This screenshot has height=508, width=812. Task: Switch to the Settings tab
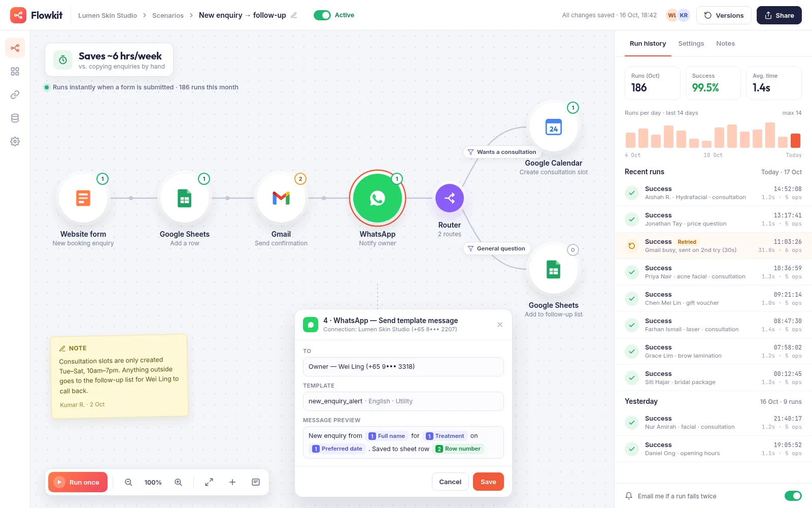click(691, 44)
